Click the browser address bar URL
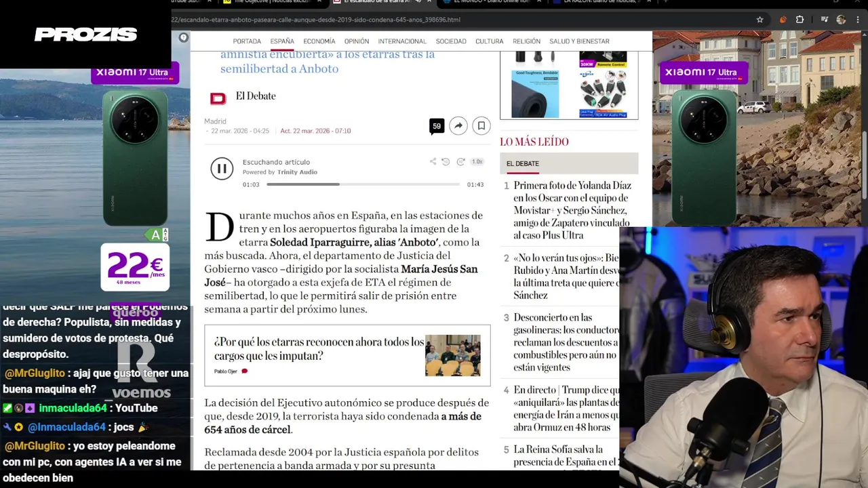 click(x=316, y=20)
